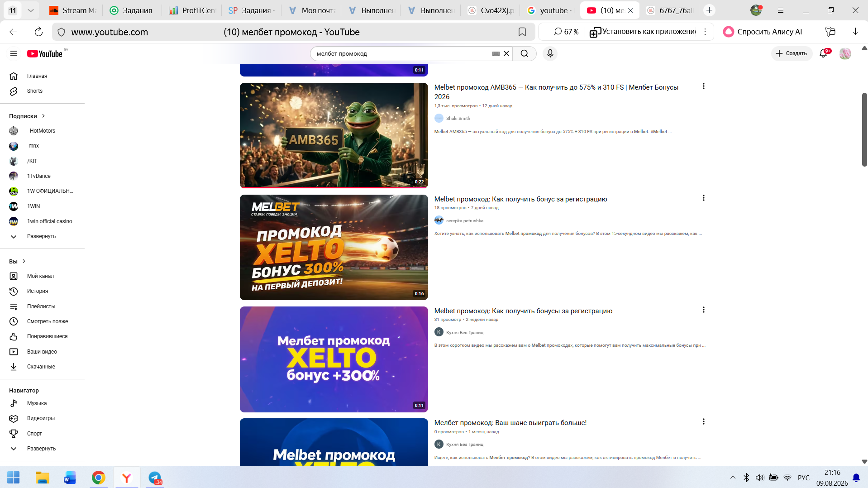Open Word from taskbar
Image resolution: width=868 pixels, height=488 pixels.
coord(70,478)
